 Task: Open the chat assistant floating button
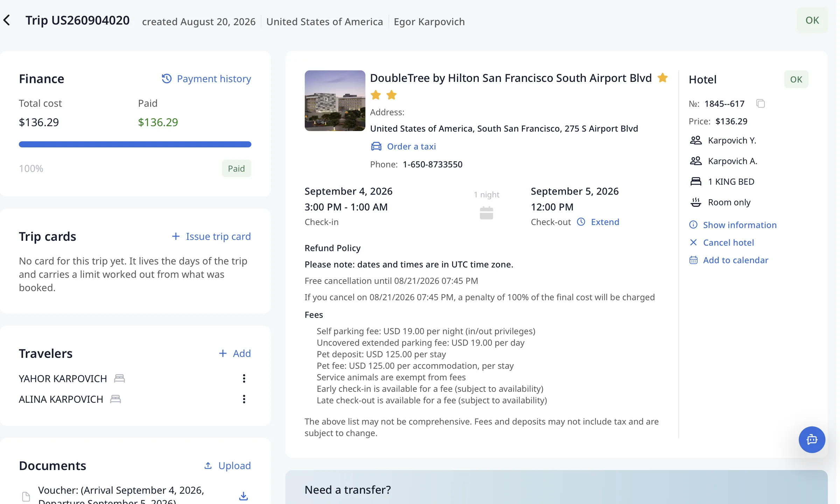pos(812,440)
